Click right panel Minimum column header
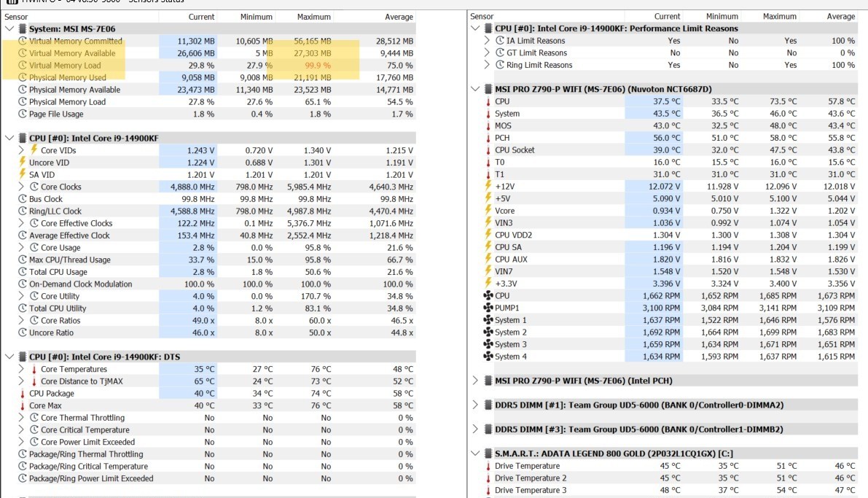This screenshot has height=498, width=868. [722, 17]
